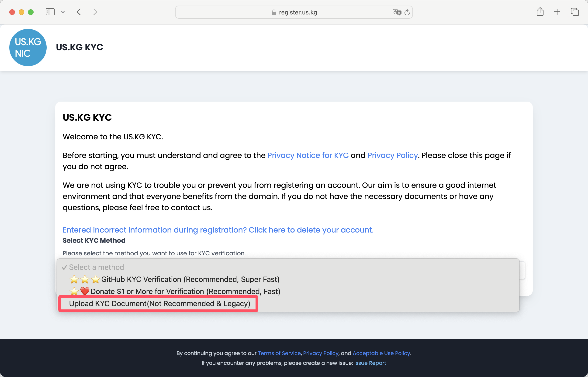The width and height of the screenshot is (588, 377).
Task: Open a new tab with plus icon
Action: [x=557, y=12]
